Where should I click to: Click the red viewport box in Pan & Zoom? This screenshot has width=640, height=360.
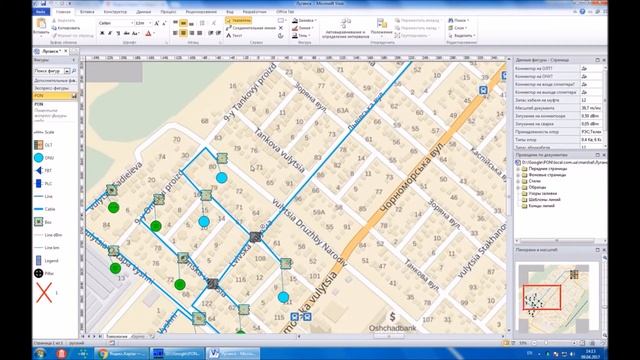tap(542, 297)
